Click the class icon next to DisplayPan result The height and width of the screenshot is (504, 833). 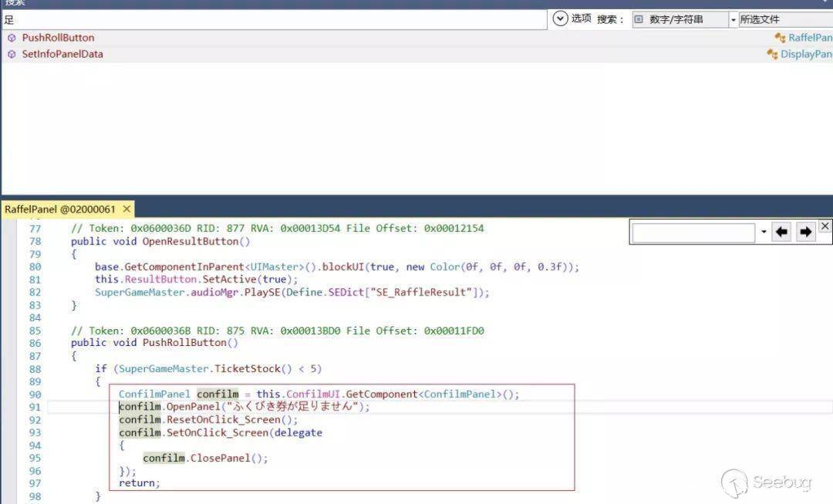point(772,55)
